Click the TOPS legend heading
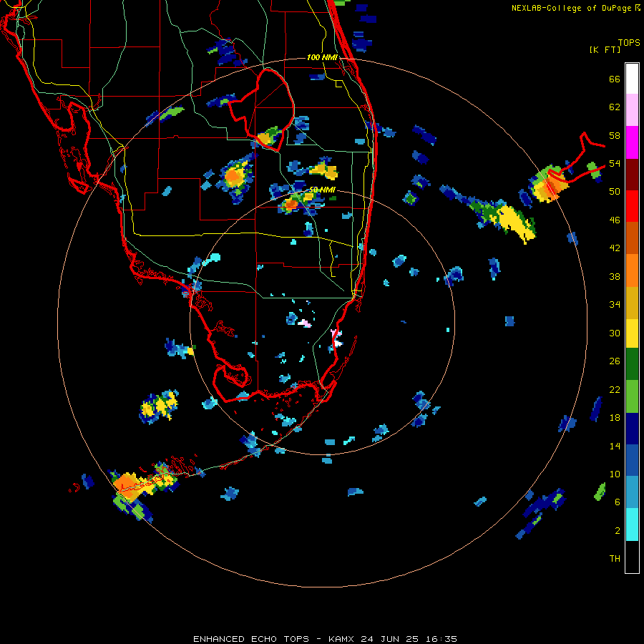The image size is (644, 644). click(629, 43)
